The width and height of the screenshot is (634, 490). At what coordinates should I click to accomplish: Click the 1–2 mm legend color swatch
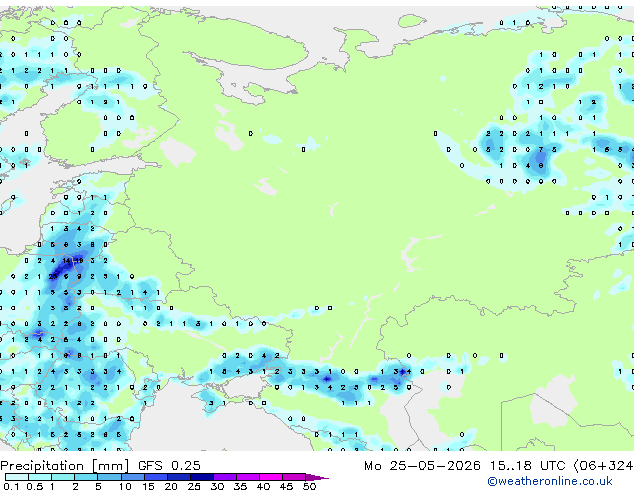63,477
